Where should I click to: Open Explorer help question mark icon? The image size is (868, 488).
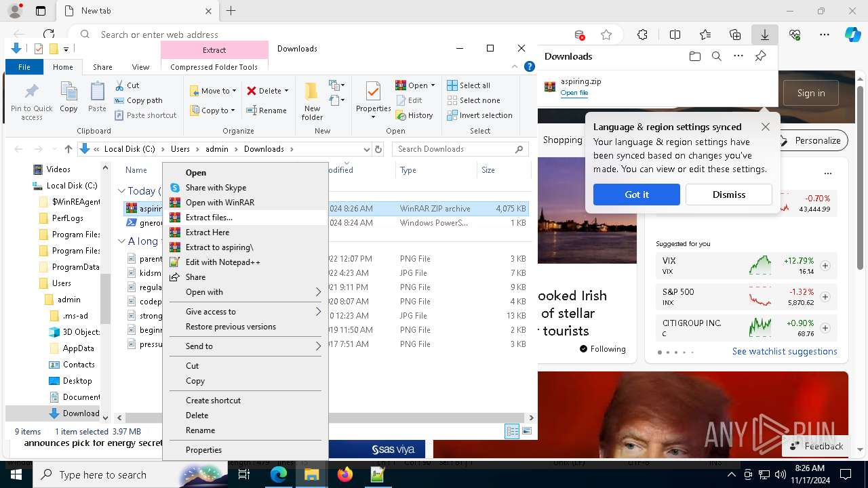(530, 66)
